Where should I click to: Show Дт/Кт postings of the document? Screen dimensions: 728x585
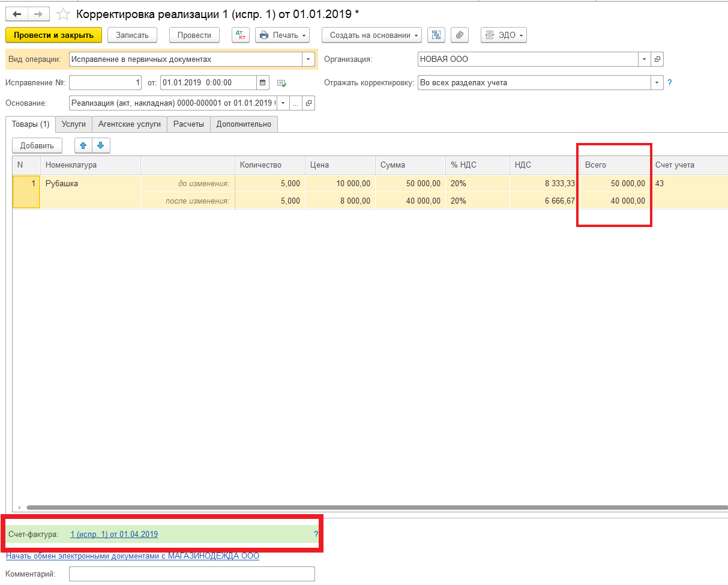tap(241, 35)
